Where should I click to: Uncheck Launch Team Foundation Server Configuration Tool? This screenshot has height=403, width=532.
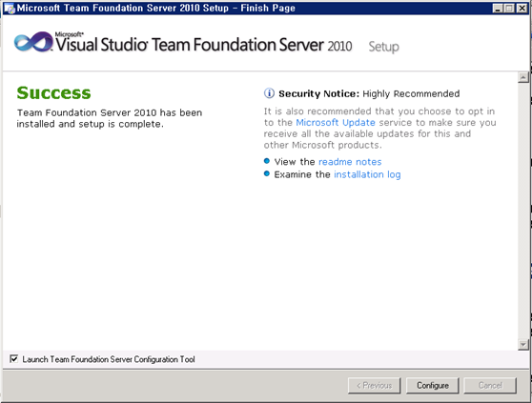click(14, 358)
